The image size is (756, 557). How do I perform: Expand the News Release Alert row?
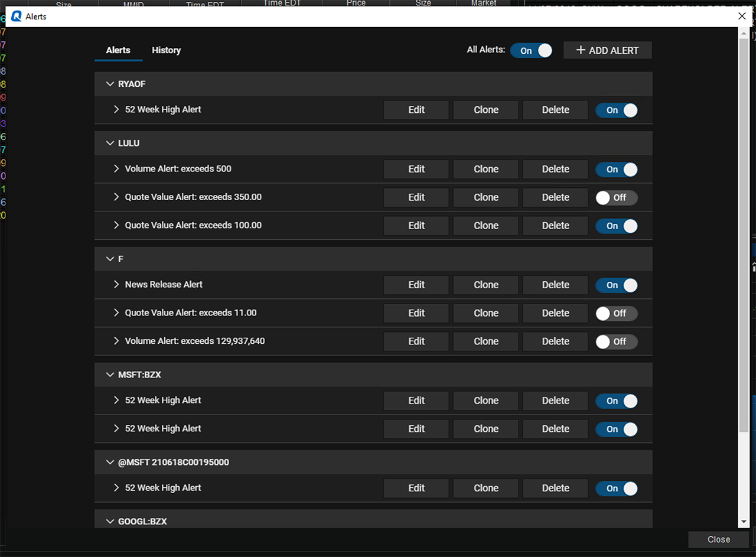tap(116, 284)
